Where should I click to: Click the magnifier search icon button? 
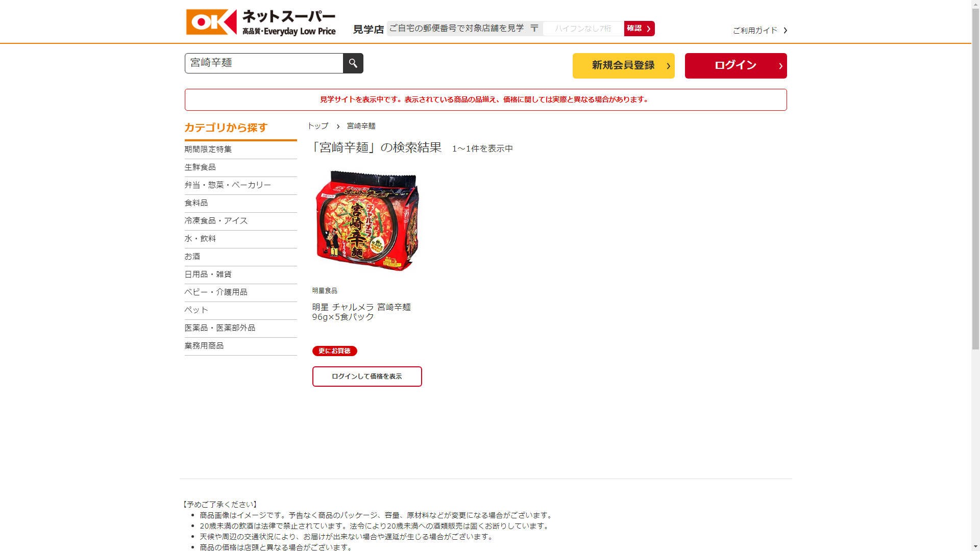[353, 63]
